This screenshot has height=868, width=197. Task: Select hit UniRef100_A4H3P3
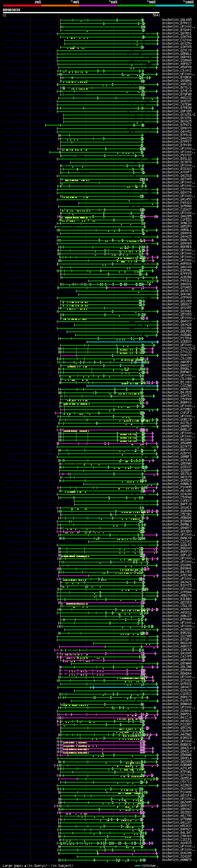(x=177, y=362)
